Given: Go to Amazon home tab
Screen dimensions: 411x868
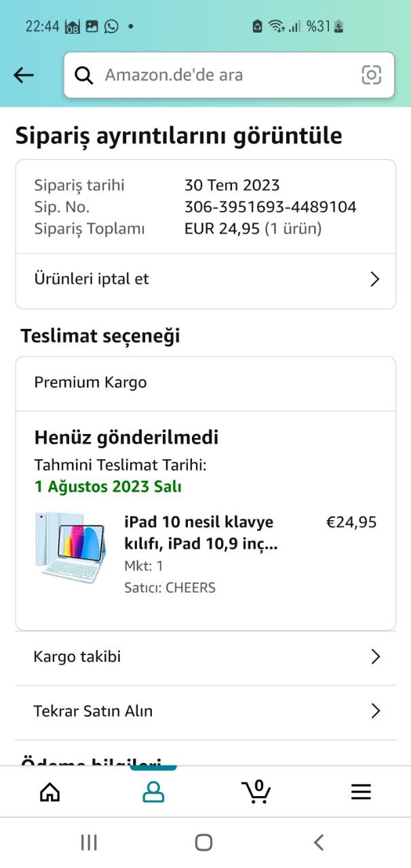Looking at the screenshot, I should (x=50, y=791).
